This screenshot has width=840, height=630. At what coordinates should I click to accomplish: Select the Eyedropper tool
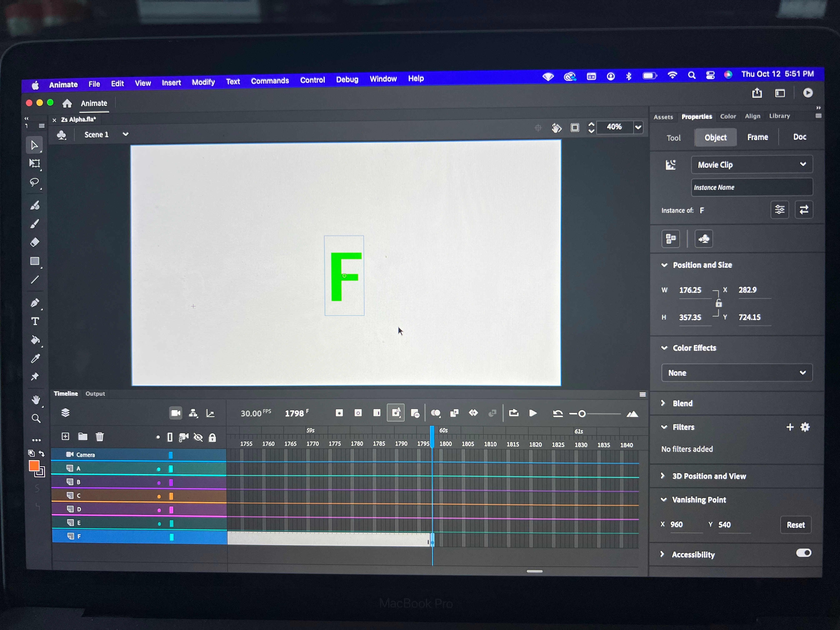point(35,358)
